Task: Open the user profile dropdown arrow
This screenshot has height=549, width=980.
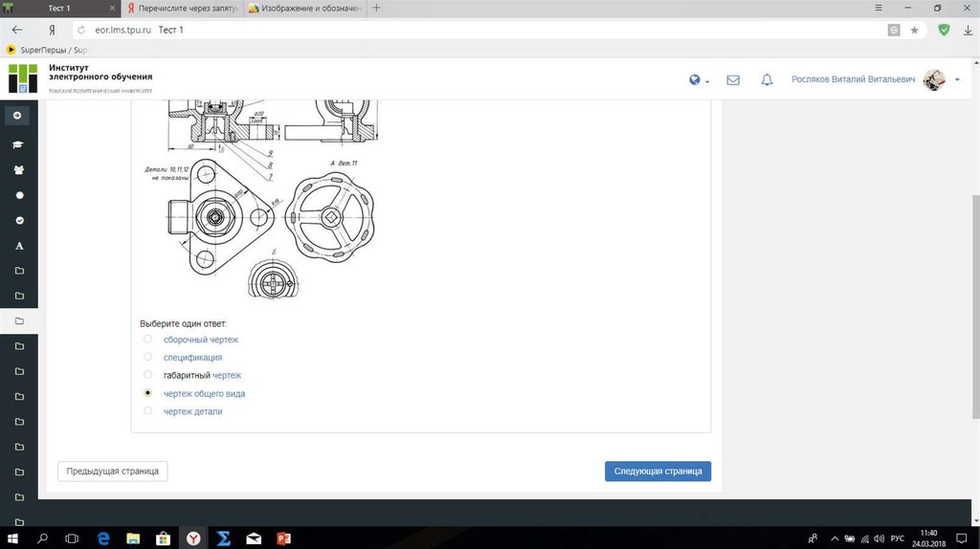Action: pyautogui.click(x=957, y=80)
